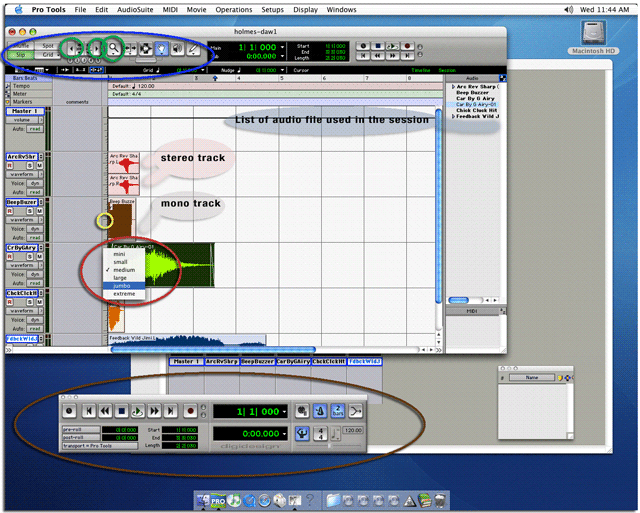Choose extreme track height from popup

pyautogui.click(x=124, y=294)
